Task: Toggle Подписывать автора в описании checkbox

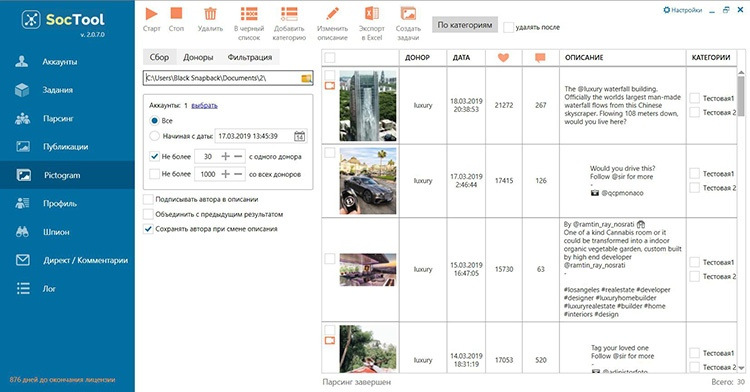Action: coord(148,199)
